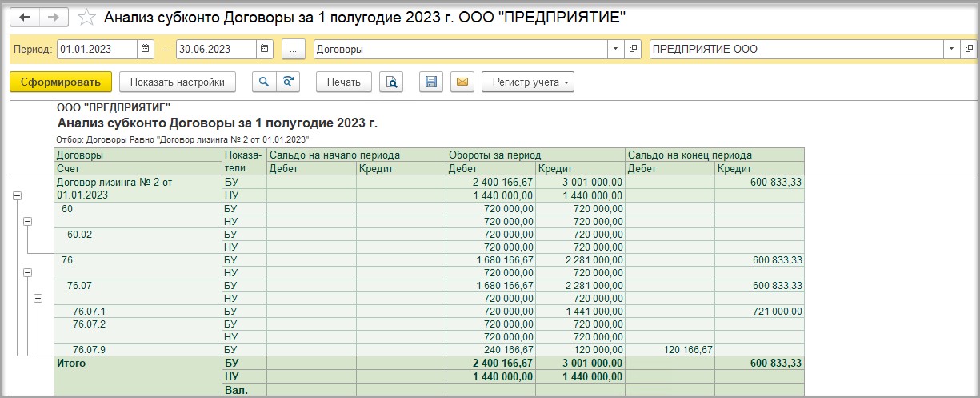Save report with the floppy disk icon
980x398 pixels.
430,82
